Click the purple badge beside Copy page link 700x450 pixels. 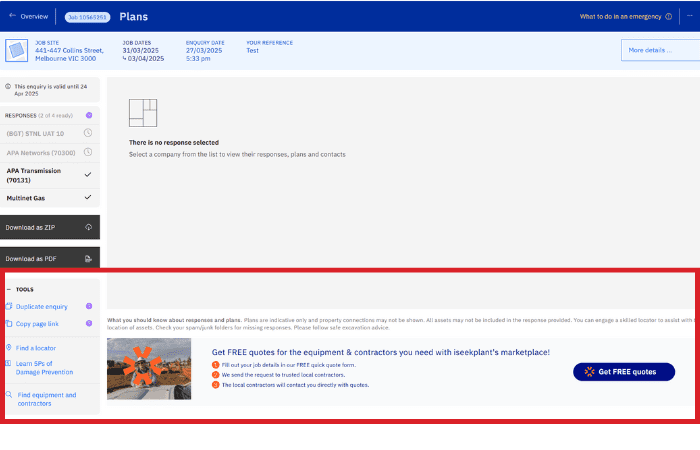89,324
